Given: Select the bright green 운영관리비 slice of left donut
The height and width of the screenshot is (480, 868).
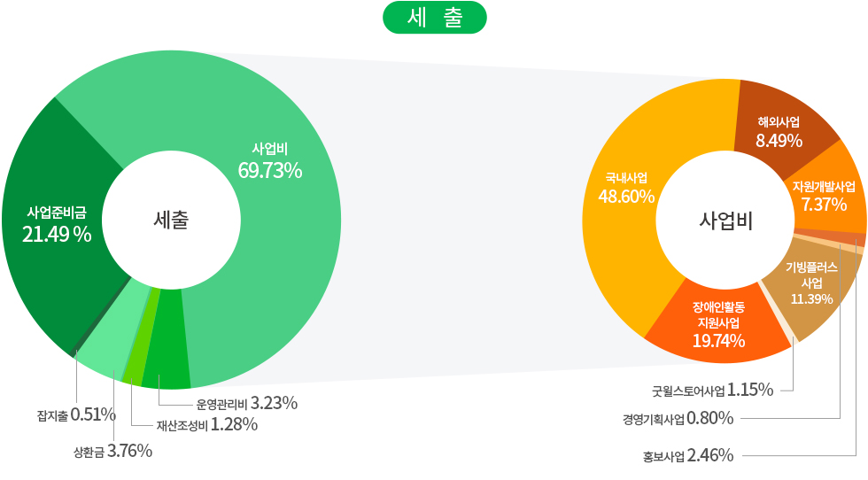Looking at the screenshot, I should [167, 361].
